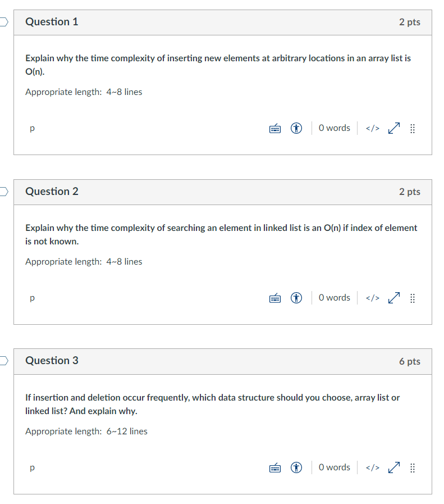Click the fullscreen button in Question 2

click(x=393, y=298)
